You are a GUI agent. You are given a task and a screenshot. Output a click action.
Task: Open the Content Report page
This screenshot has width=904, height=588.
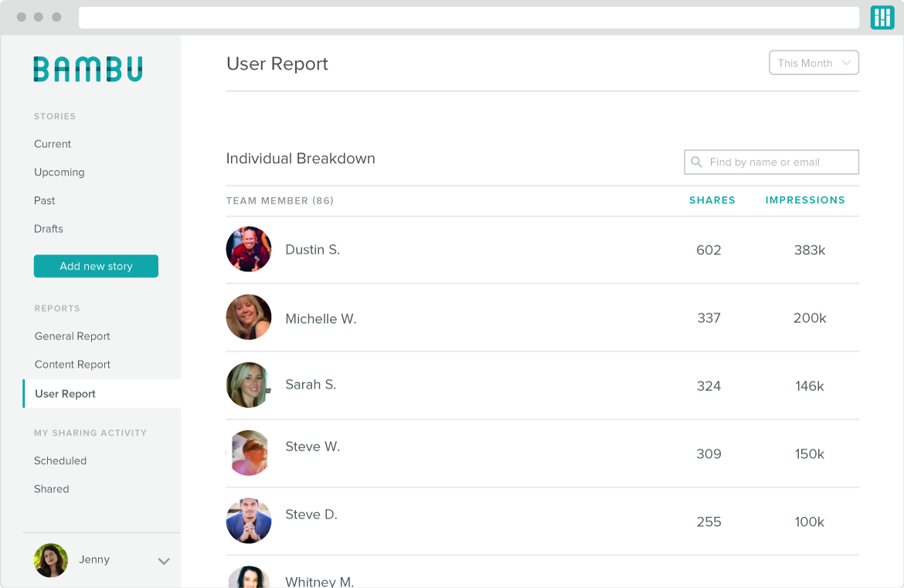tap(72, 365)
